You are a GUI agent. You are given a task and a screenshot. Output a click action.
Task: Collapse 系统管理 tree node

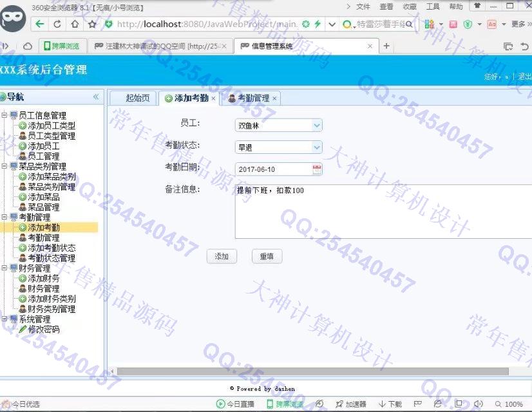click(x=5, y=319)
